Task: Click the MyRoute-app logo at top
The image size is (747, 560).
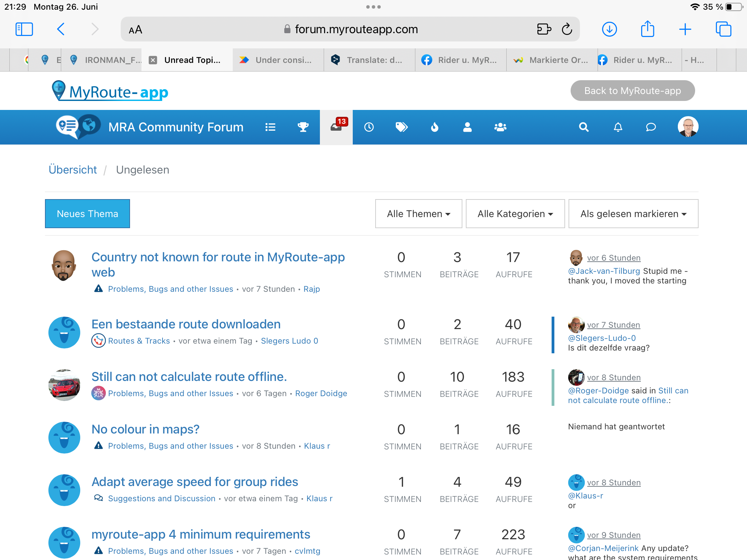Action: click(110, 91)
